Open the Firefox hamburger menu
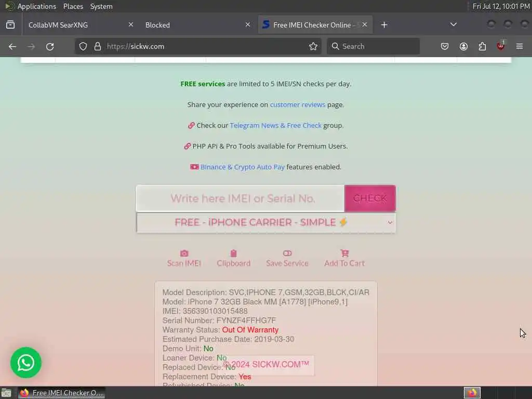This screenshot has width=532, height=399. (520, 46)
